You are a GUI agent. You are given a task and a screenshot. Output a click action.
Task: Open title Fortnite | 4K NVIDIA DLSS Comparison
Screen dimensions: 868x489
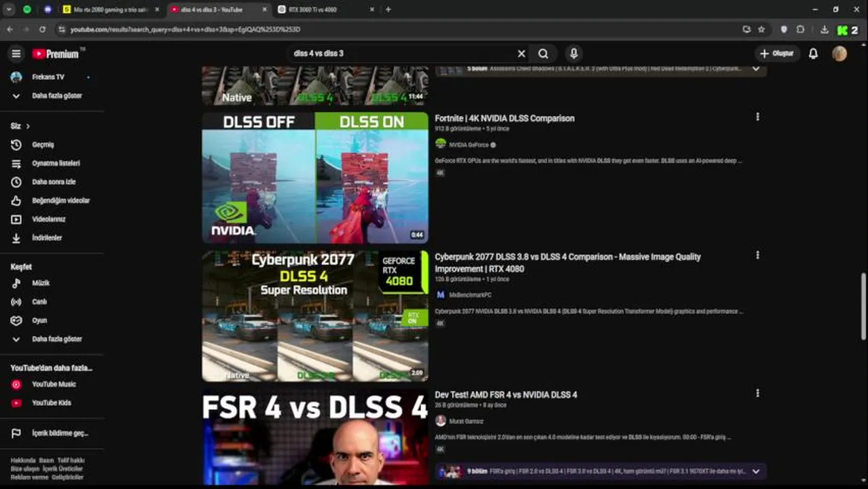[x=505, y=118]
